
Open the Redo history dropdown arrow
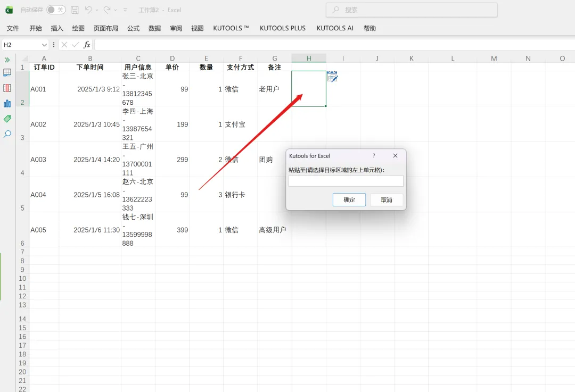click(115, 10)
